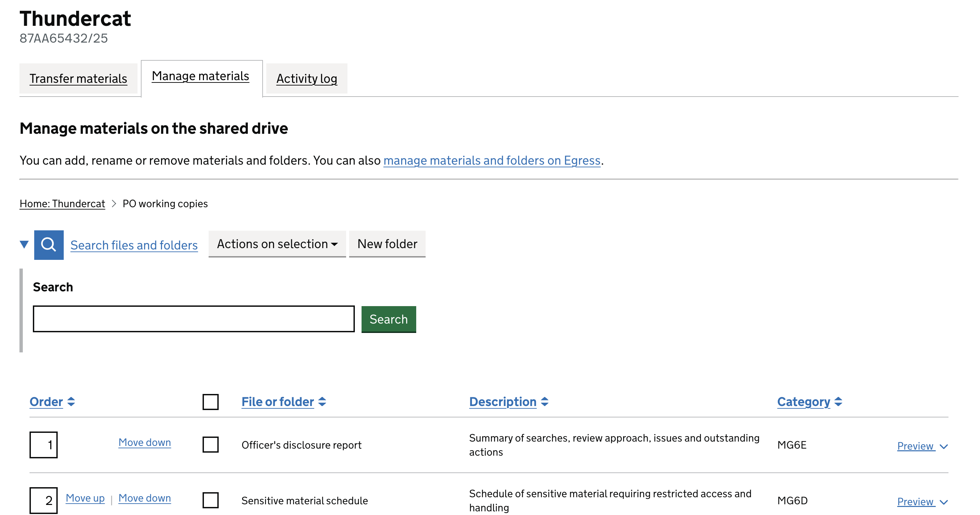Sort by Description column arrows icon
The width and height of the screenshot is (980, 515).
pyautogui.click(x=544, y=402)
